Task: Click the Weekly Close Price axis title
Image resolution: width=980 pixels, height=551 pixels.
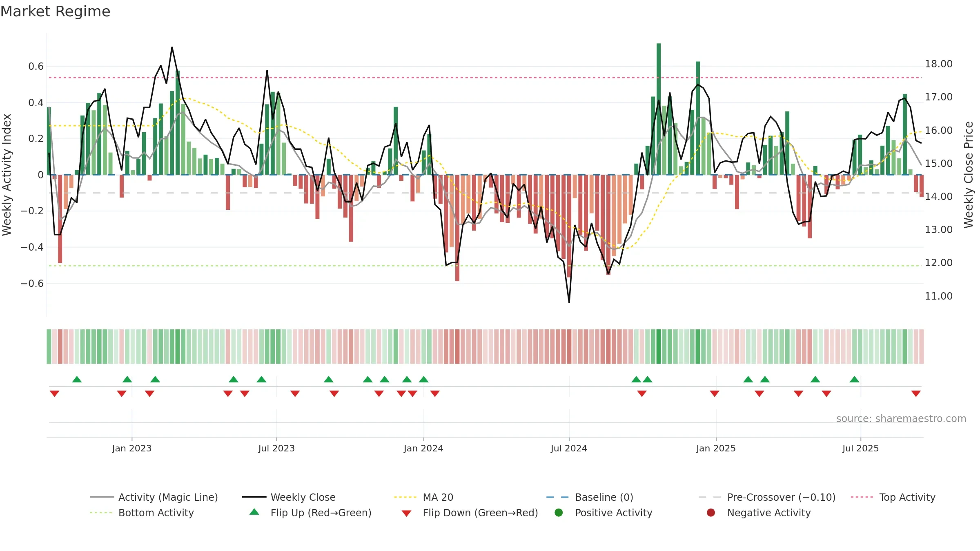Action: pyautogui.click(x=969, y=175)
